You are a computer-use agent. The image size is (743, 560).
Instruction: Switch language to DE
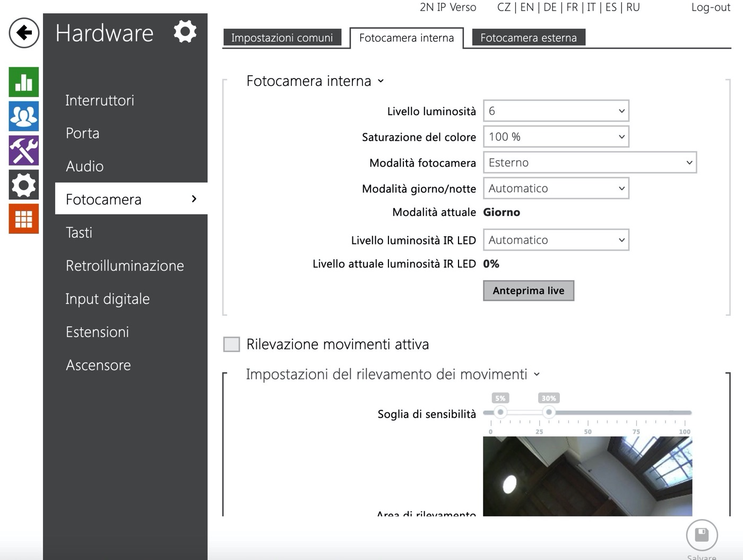550,7
